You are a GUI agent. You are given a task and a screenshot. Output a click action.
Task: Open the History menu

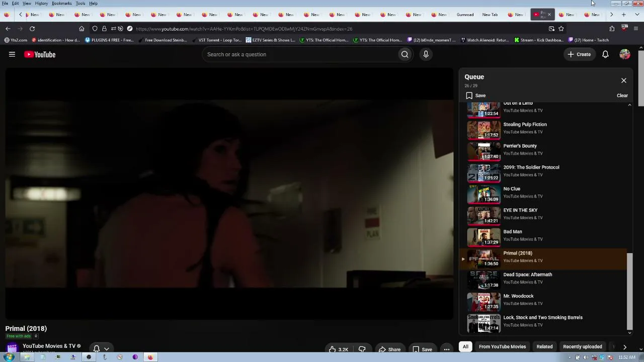[x=41, y=4]
